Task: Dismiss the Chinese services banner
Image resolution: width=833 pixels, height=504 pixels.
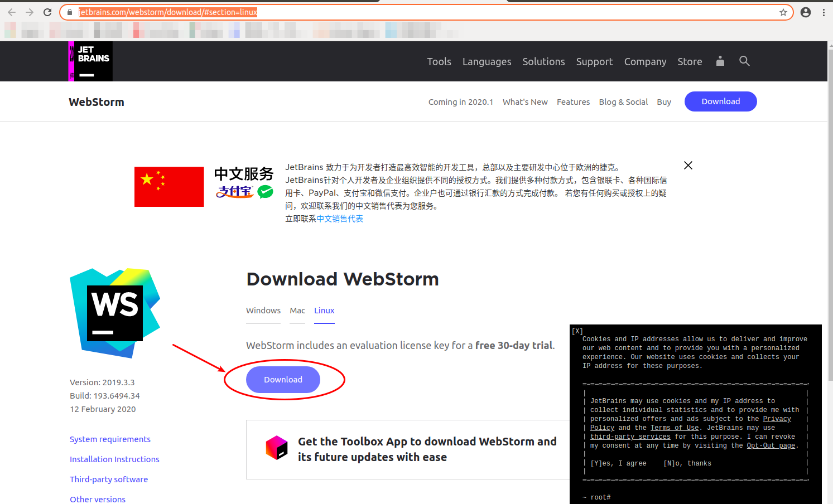Action: pyautogui.click(x=687, y=165)
